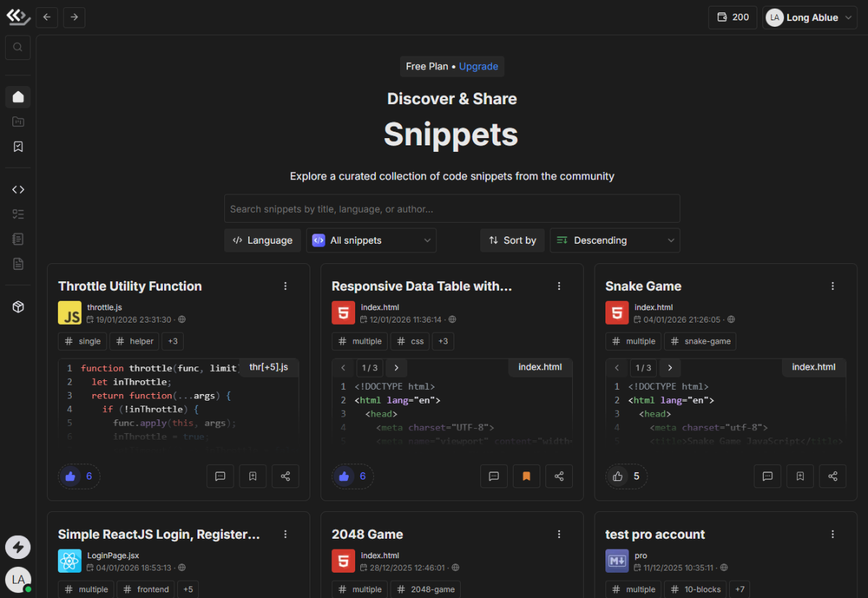Click the Upgrade plan link
This screenshot has height=598, width=868.
tap(478, 67)
